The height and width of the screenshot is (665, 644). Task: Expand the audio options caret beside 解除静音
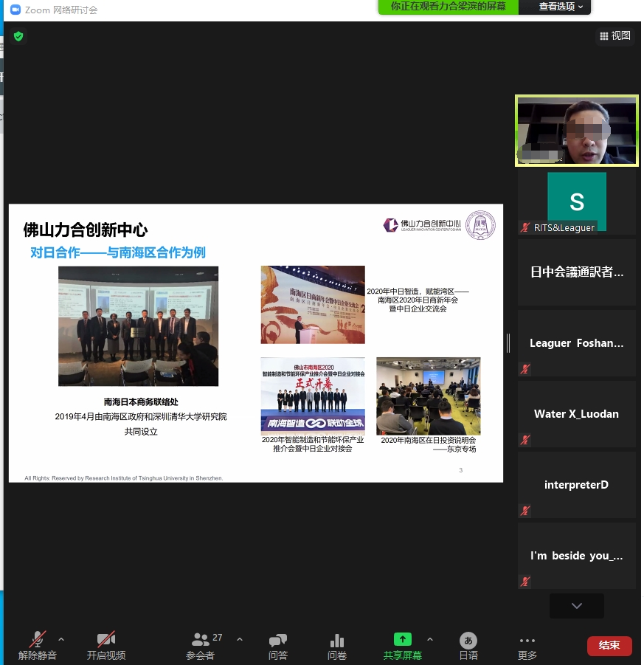61,639
